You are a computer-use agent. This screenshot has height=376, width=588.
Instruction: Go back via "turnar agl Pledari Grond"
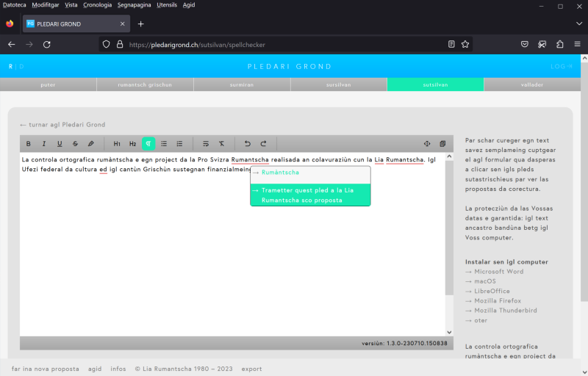pos(62,125)
